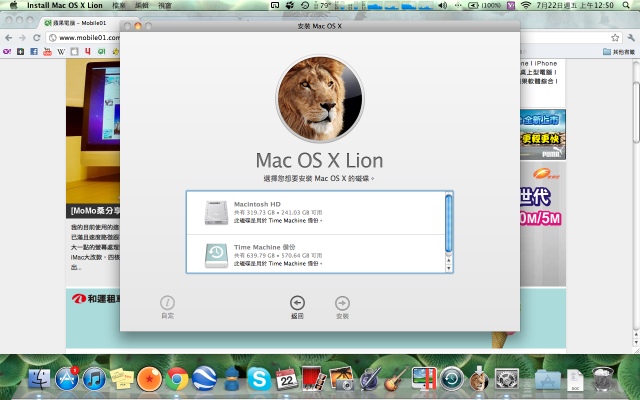Click the Chrome back arrow button
The width and height of the screenshot is (640, 400).
[9, 38]
